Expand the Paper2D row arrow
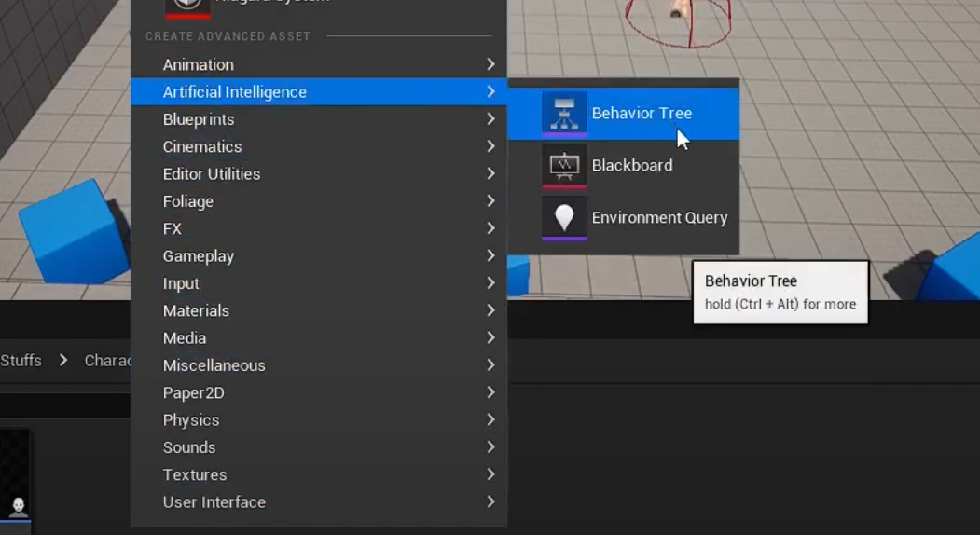 [490, 391]
